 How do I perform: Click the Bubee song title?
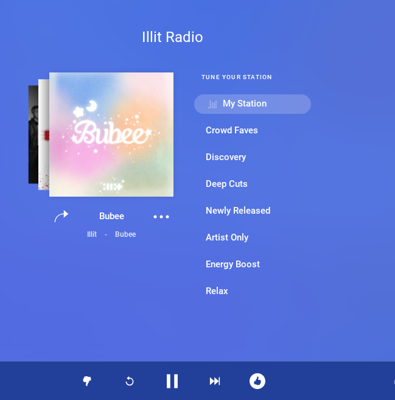coord(112,216)
